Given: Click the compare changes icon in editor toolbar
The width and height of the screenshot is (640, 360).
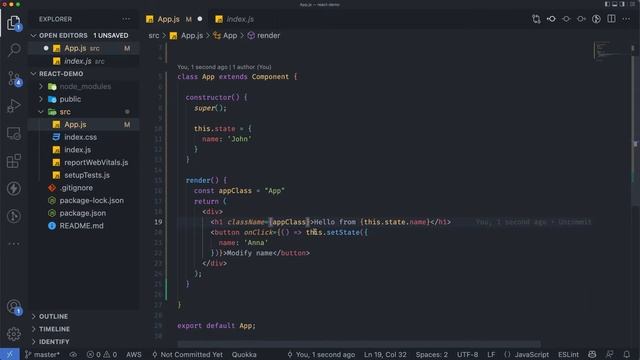Looking at the screenshot, I should click(536, 19).
